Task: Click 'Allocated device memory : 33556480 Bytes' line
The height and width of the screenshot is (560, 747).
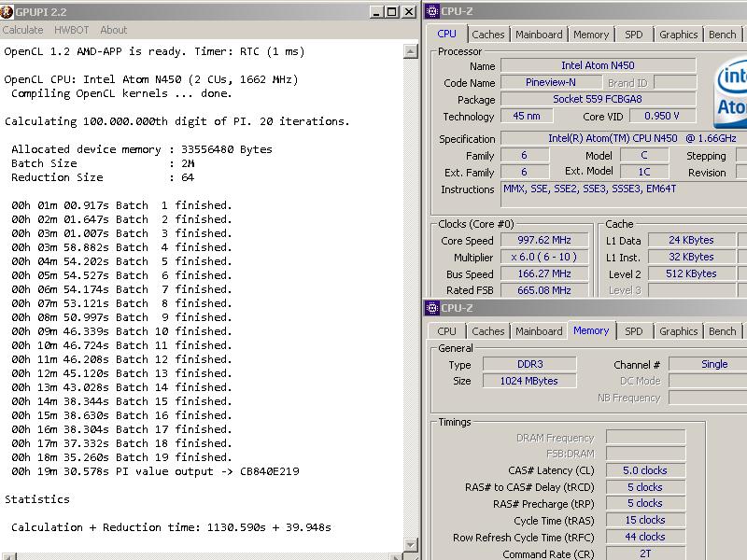Action: pyautogui.click(x=142, y=149)
